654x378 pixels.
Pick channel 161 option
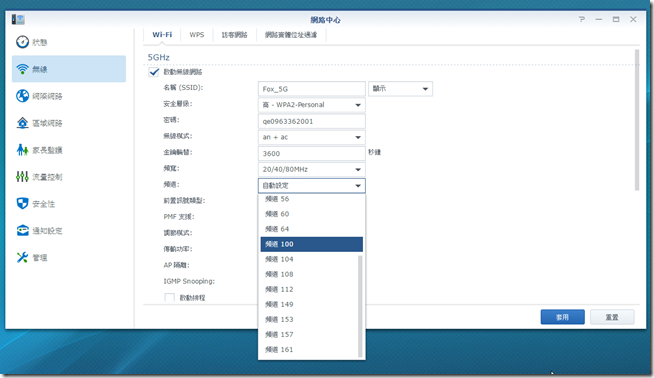click(x=309, y=349)
